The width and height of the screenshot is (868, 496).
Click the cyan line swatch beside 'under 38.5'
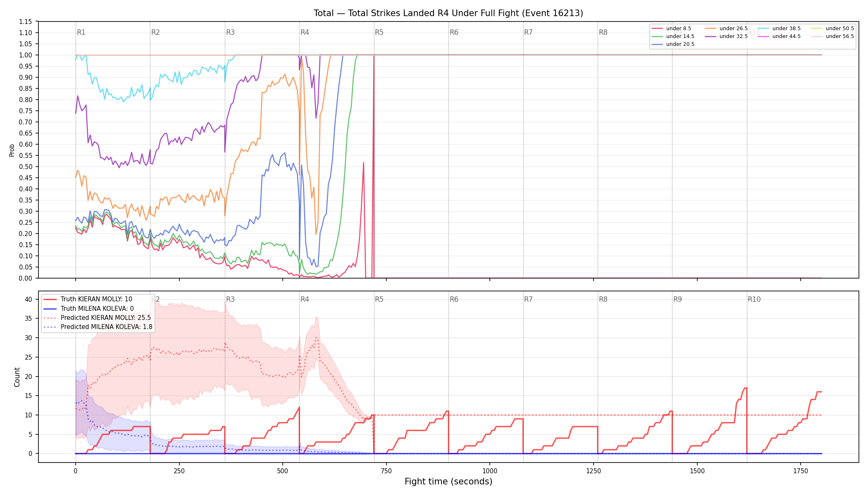[763, 29]
